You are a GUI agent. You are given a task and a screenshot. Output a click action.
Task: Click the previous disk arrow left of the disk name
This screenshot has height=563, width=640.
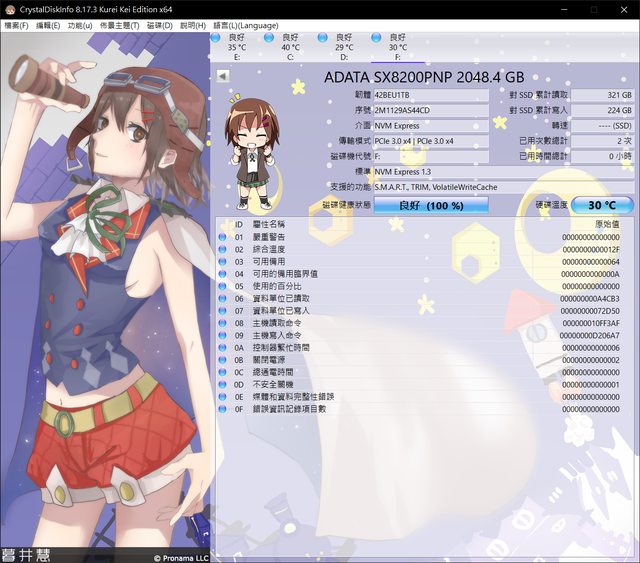(x=222, y=76)
